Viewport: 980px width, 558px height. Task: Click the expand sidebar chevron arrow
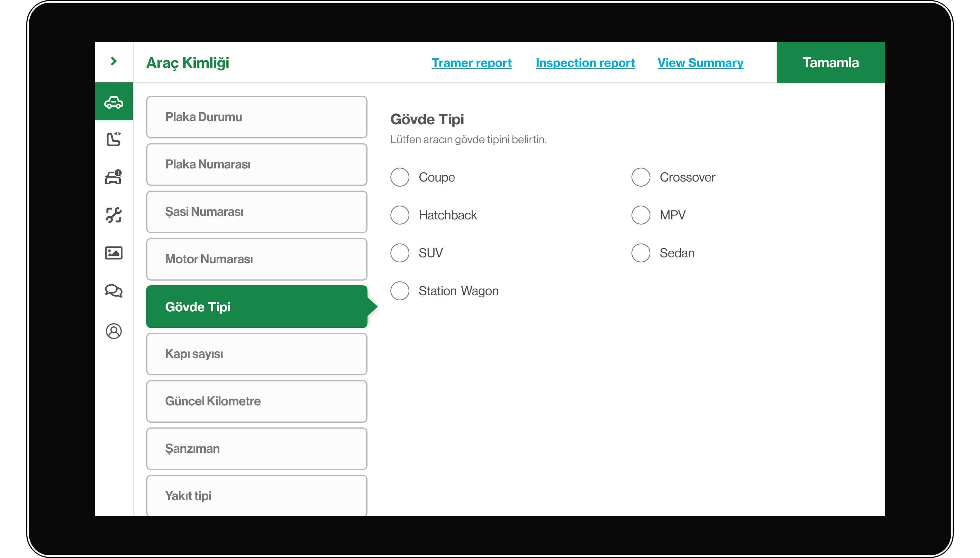point(114,62)
